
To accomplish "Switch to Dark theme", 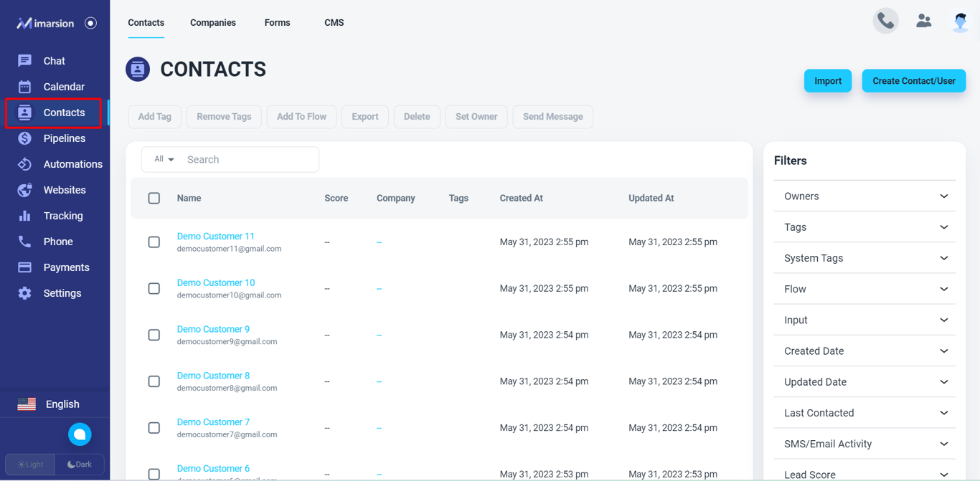I will pyautogui.click(x=80, y=465).
